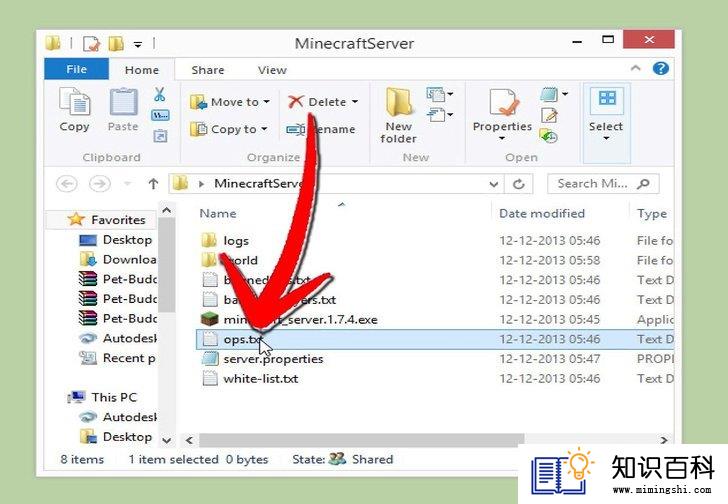Open recent locations dropdown arrow
This screenshot has height=504, width=728.
click(127, 184)
